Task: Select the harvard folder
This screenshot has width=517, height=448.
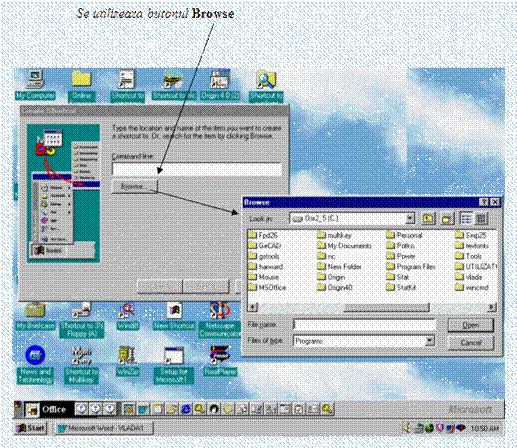Action: click(x=266, y=267)
